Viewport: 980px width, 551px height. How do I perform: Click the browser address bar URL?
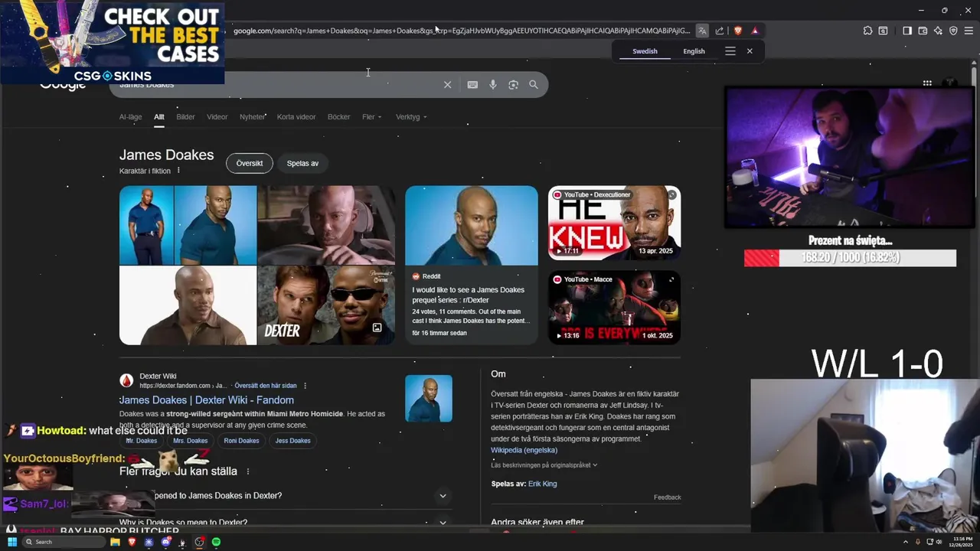pyautogui.click(x=461, y=31)
